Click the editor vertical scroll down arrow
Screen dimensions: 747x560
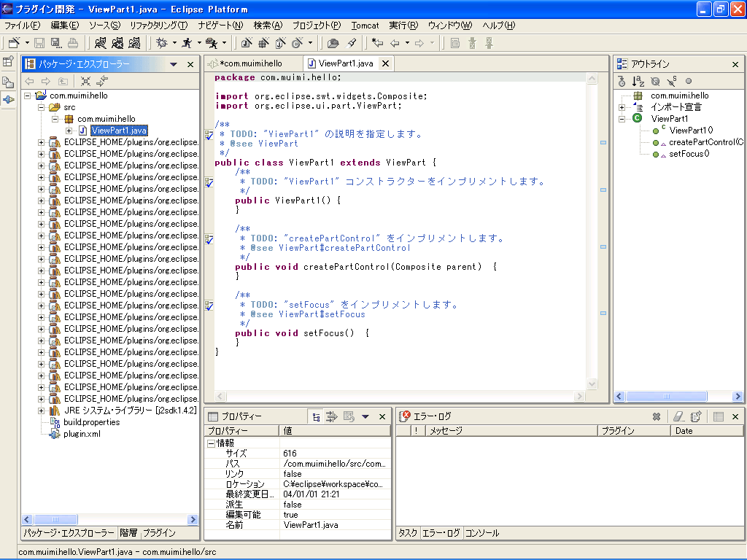pyautogui.click(x=592, y=384)
